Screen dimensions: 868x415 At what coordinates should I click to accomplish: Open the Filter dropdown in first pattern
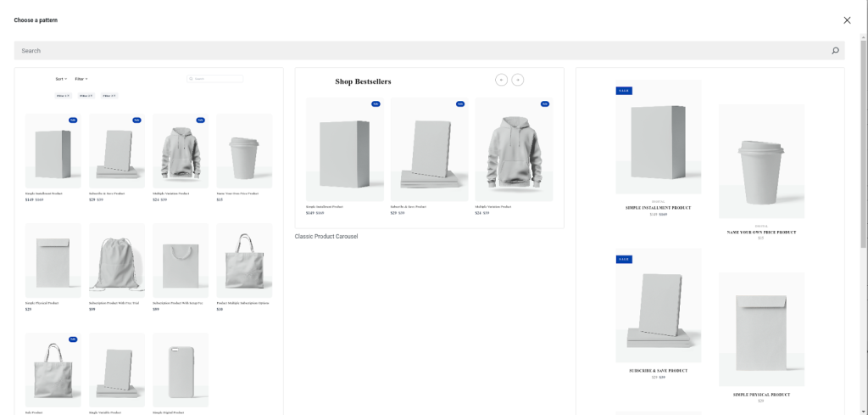tap(81, 79)
